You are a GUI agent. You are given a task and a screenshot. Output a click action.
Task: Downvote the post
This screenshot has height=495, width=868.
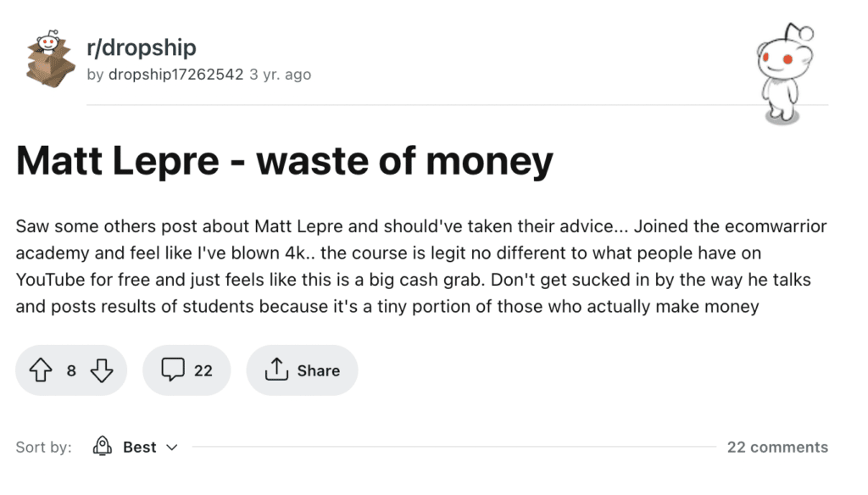101,370
